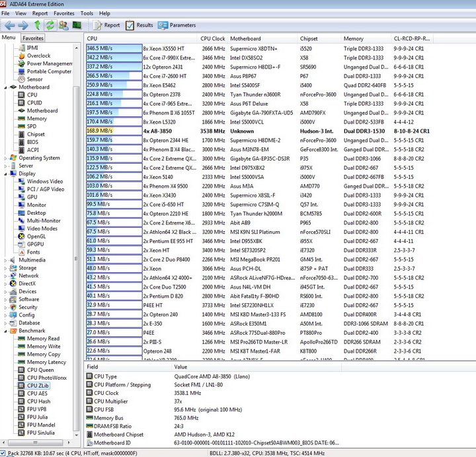Image resolution: width=476 pixels, height=457 pixels.
Task: Click the green Up arrow icon
Action: click(x=37, y=25)
